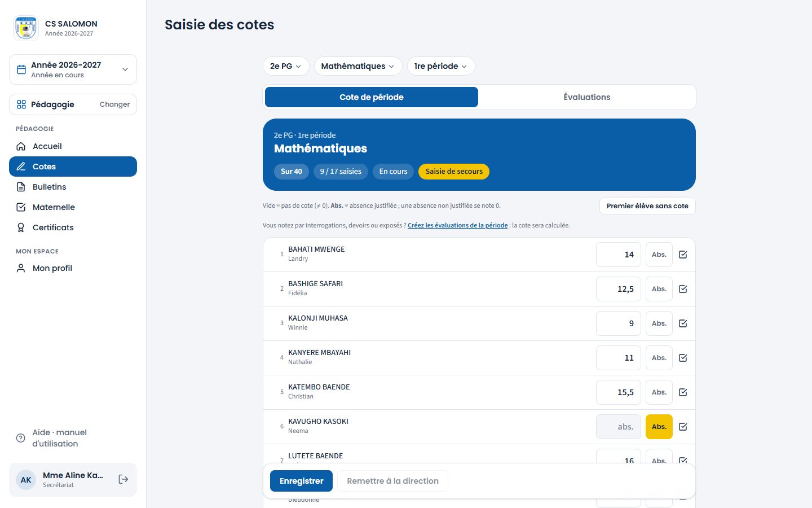The height and width of the screenshot is (508, 812).
Task: Open Bulletins in the sidebar
Action: [73, 187]
